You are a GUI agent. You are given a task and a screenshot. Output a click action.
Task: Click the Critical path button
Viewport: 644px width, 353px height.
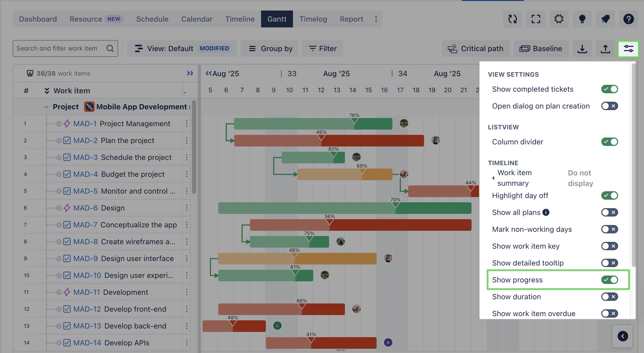coord(476,49)
